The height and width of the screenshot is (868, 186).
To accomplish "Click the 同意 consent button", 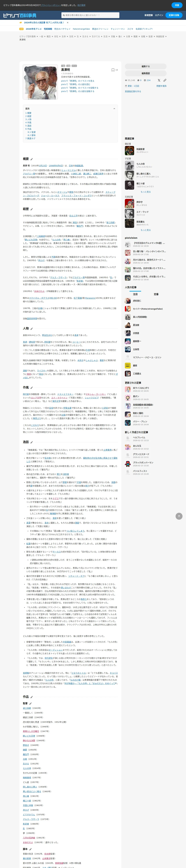I will 177,5.
